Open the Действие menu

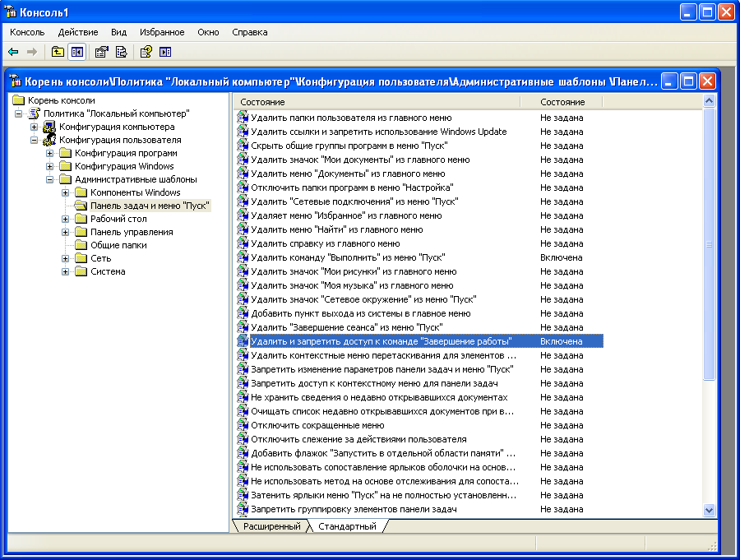coord(78,32)
